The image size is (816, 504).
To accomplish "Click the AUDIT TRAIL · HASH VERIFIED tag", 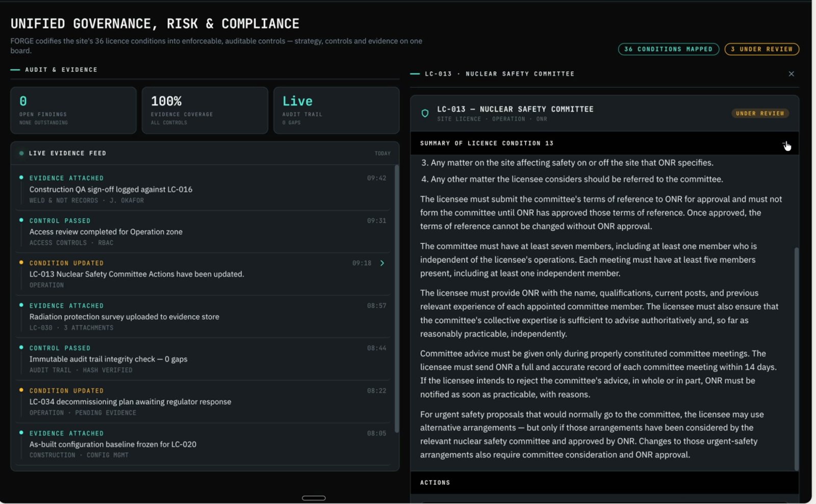I will click(81, 370).
